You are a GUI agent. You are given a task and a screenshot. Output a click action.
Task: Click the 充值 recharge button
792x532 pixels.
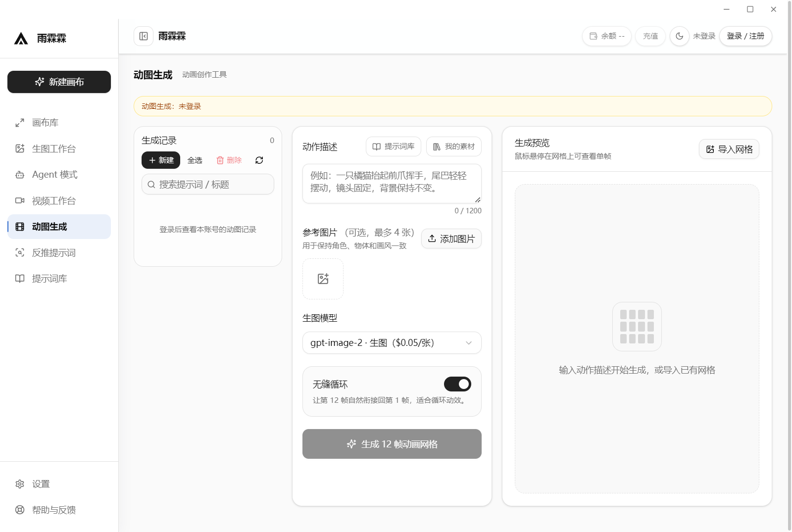coord(650,36)
